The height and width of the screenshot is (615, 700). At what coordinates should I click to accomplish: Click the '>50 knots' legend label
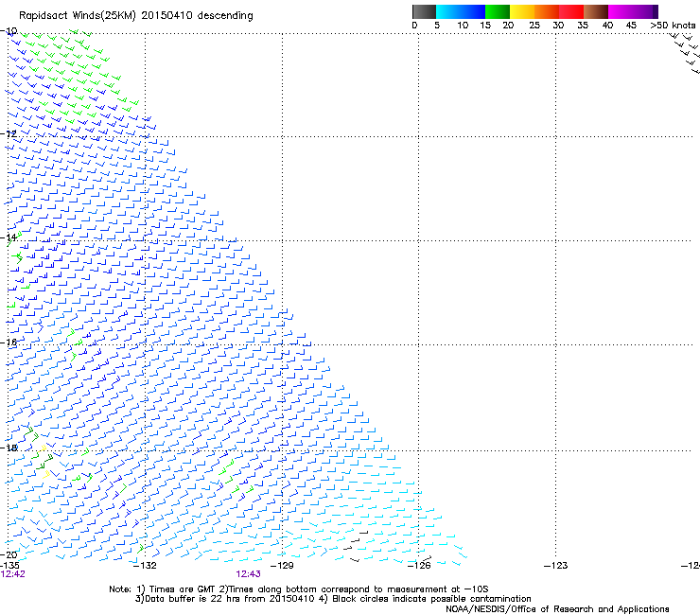coord(673,26)
